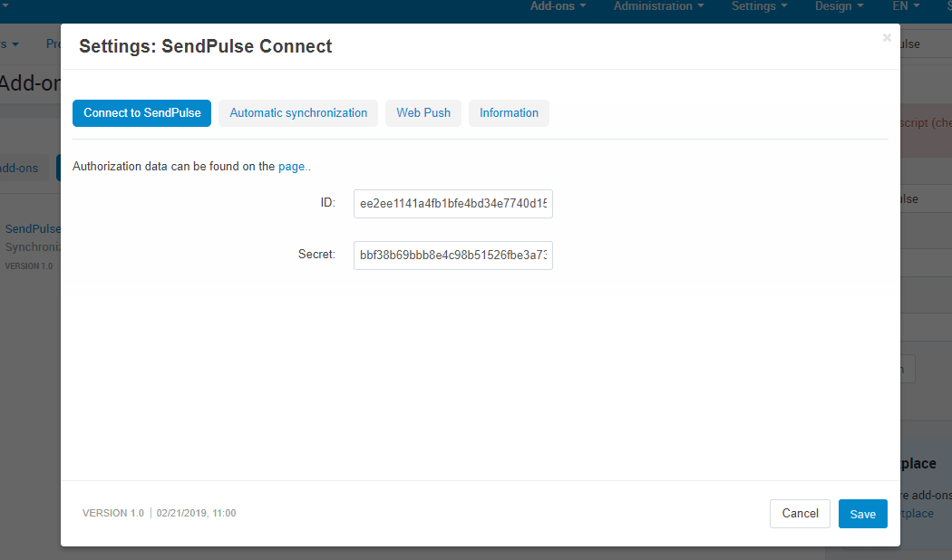
Task: Follow the 'page' authorization link
Action: pyautogui.click(x=291, y=166)
